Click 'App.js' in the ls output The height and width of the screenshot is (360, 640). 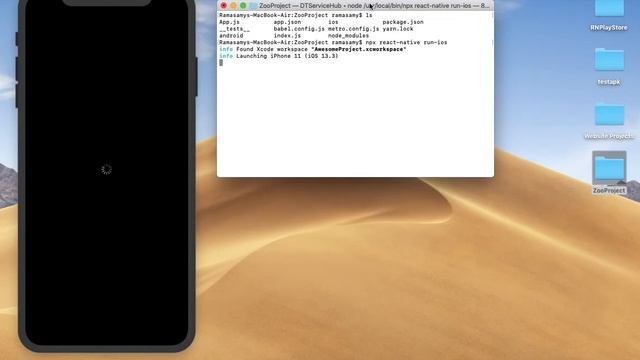point(229,22)
